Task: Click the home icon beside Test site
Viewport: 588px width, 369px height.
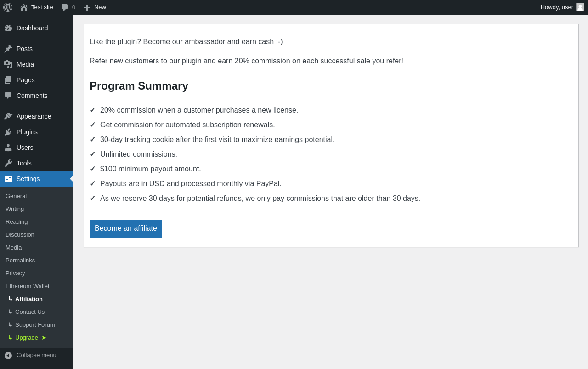Action: 24,7
